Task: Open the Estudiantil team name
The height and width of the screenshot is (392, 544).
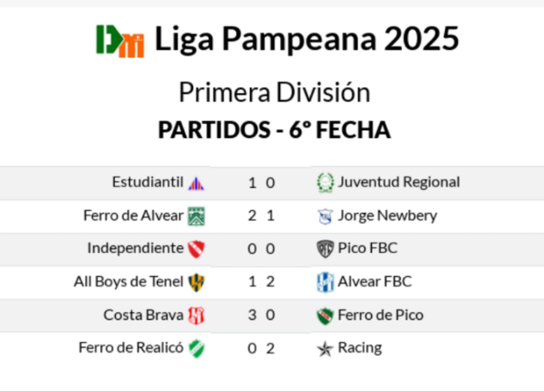Action: coord(147,183)
